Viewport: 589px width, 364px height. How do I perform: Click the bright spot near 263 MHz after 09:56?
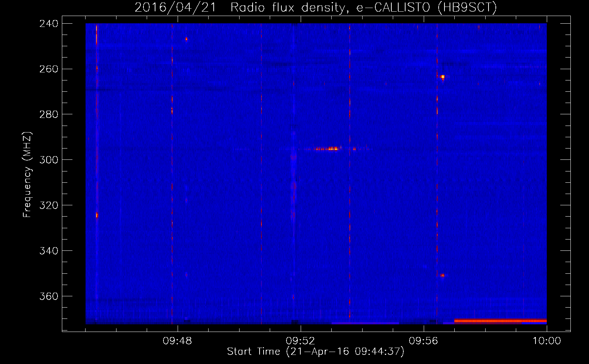(443, 77)
